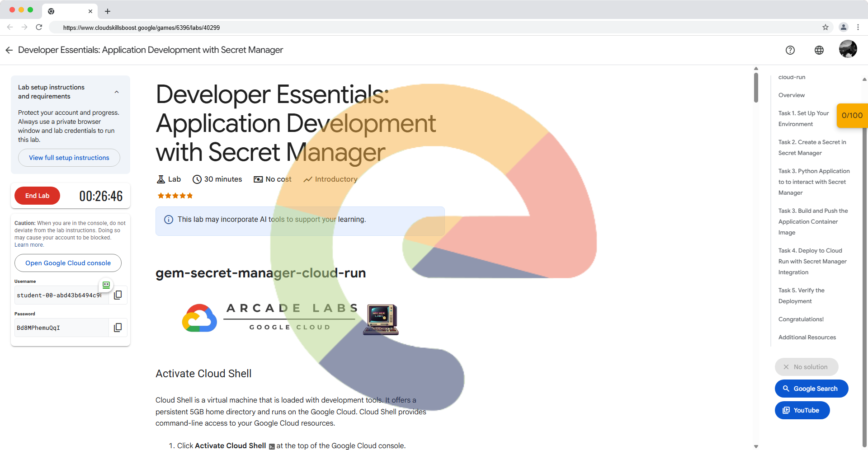
Task: Click the scroll down arrow of content scrollbar
Action: pos(756,446)
